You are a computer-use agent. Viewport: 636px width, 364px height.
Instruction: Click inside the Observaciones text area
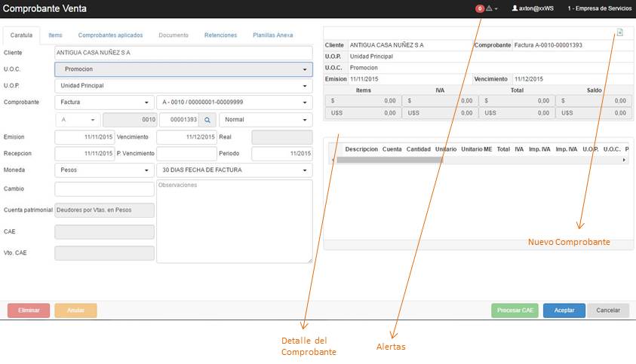coord(234,222)
